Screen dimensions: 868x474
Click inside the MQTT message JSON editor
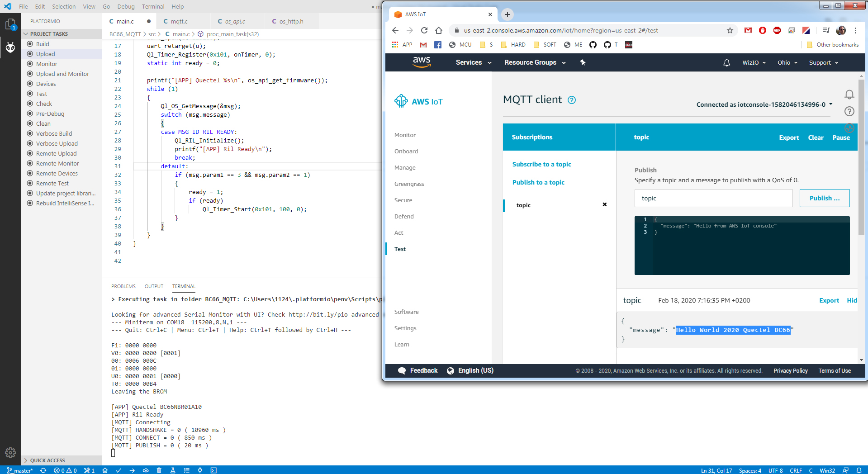742,246
